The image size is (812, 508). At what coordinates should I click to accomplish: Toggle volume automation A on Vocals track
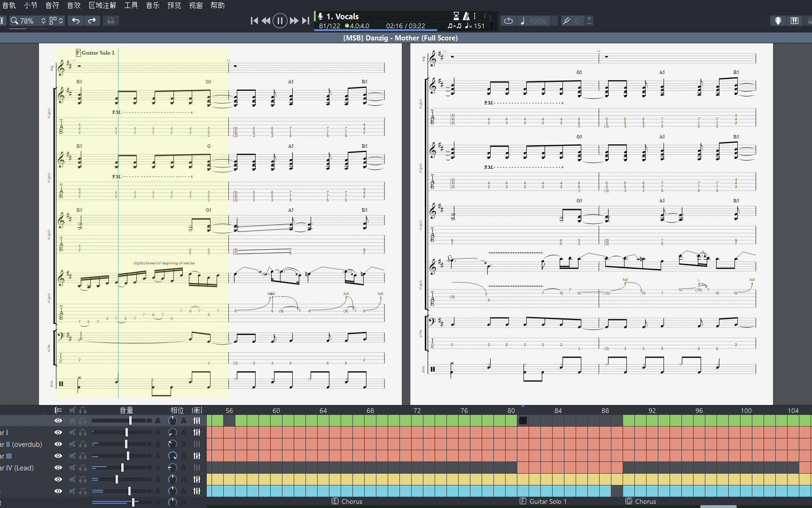[x=158, y=421]
